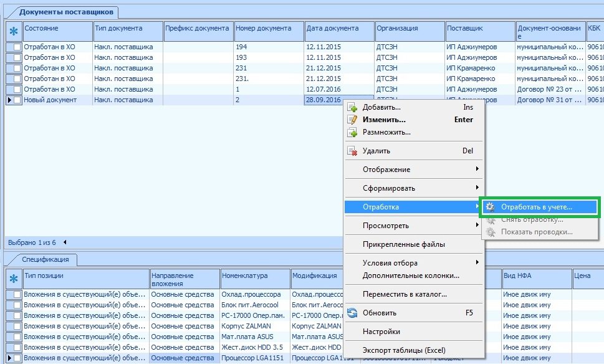Click the gear icon next to Показать проводки
Screen dimensions: 604x364
[x=491, y=232]
